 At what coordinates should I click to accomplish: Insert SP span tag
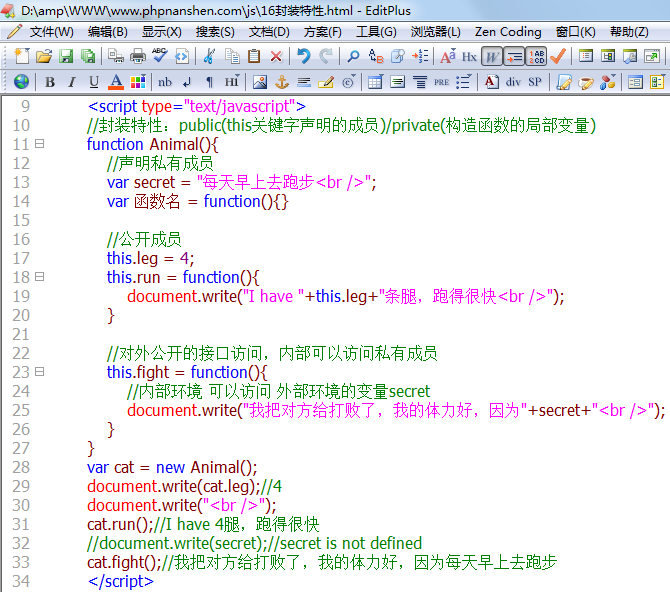tap(535, 81)
